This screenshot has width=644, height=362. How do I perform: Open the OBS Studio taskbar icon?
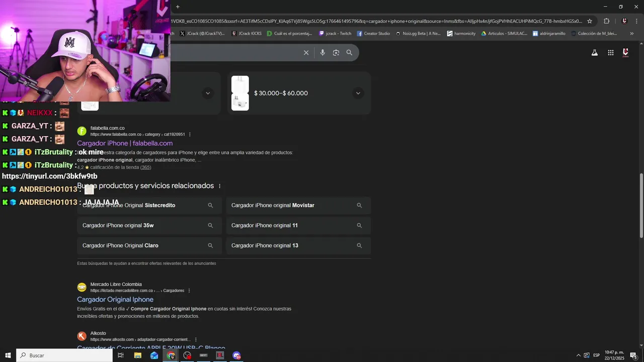coord(188,355)
